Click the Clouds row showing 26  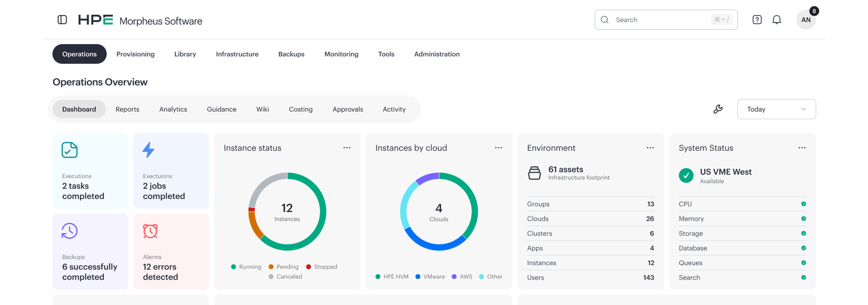tap(590, 219)
